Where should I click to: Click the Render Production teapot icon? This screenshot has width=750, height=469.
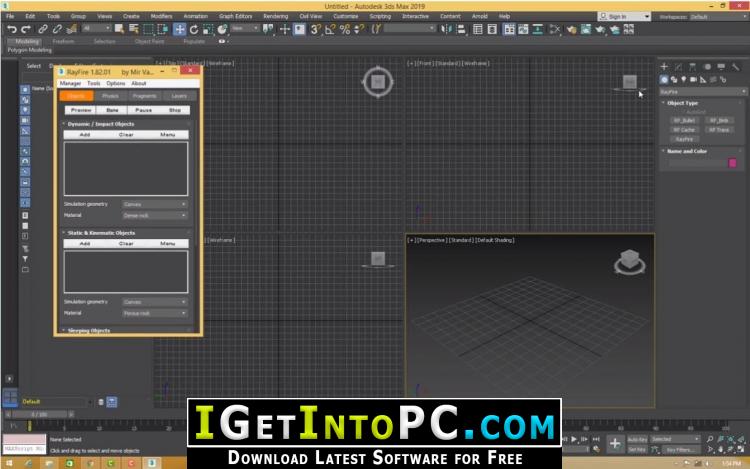click(x=600, y=29)
